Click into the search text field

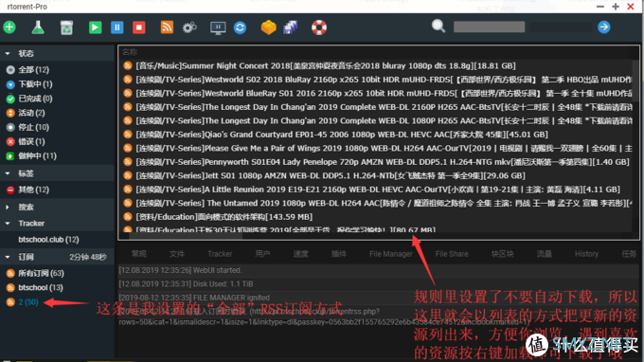tap(489, 27)
